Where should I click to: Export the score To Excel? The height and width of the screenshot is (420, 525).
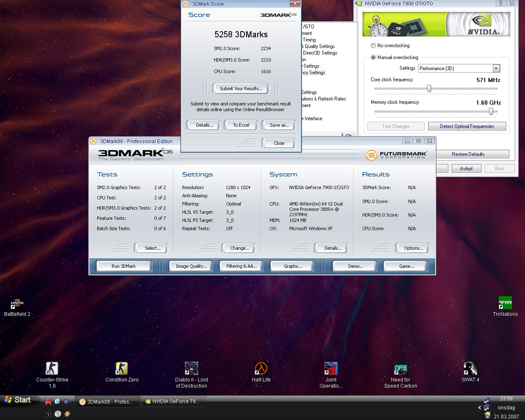pos(241,125)
